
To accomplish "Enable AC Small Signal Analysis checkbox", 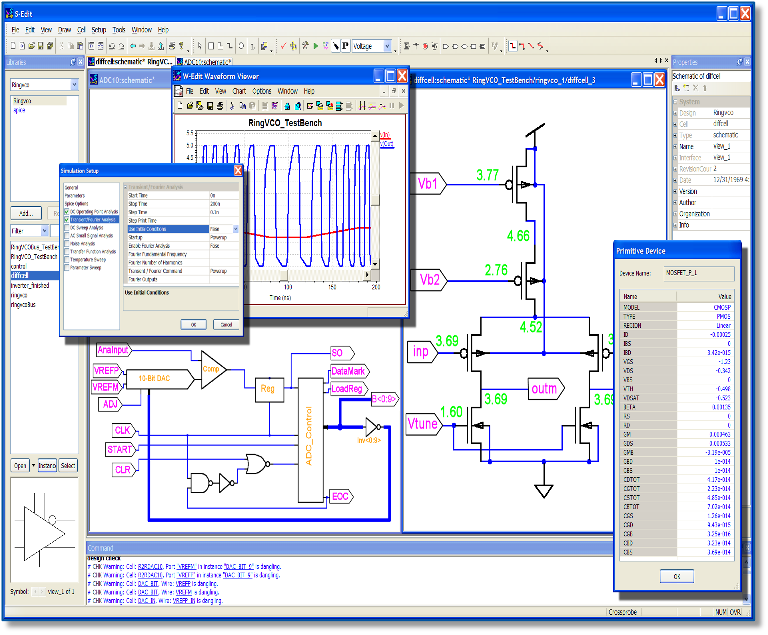I will click(67, 236).
